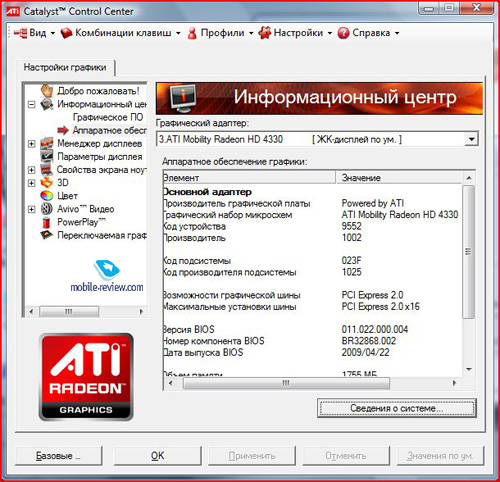Click the PowerPlay battery icon
The width and height of the screenshot is (500, 482).
coord(47,222)
